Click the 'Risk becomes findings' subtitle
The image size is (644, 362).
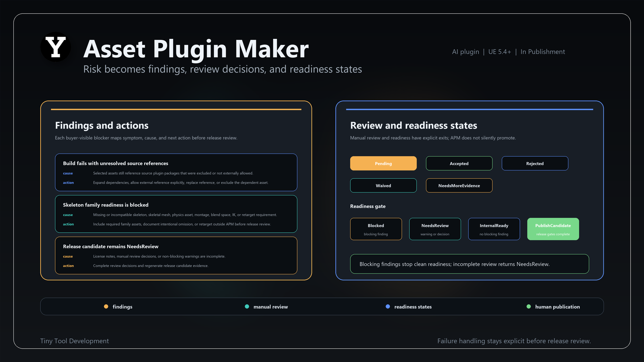pyautogui.click(x=223, y=69)
